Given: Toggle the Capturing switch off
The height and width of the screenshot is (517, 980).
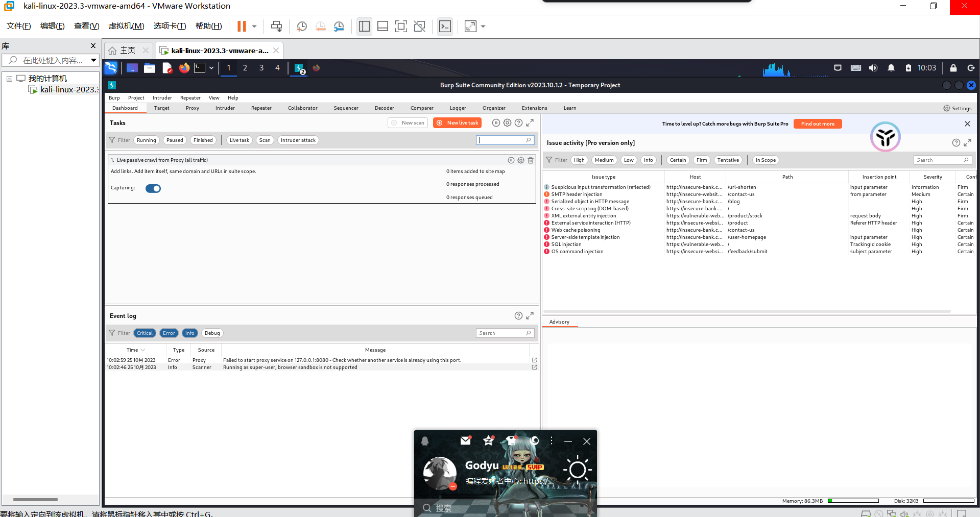Looking at the screenshot, I should [153, 188].
